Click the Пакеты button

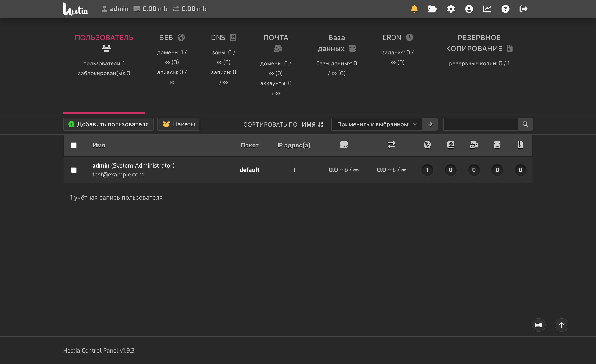coord(179,124)
